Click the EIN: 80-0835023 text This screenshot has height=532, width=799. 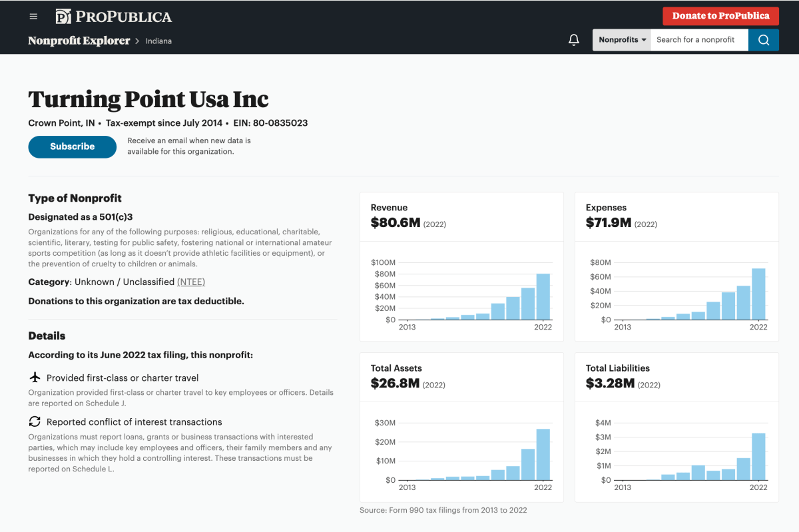pos(270,123)
